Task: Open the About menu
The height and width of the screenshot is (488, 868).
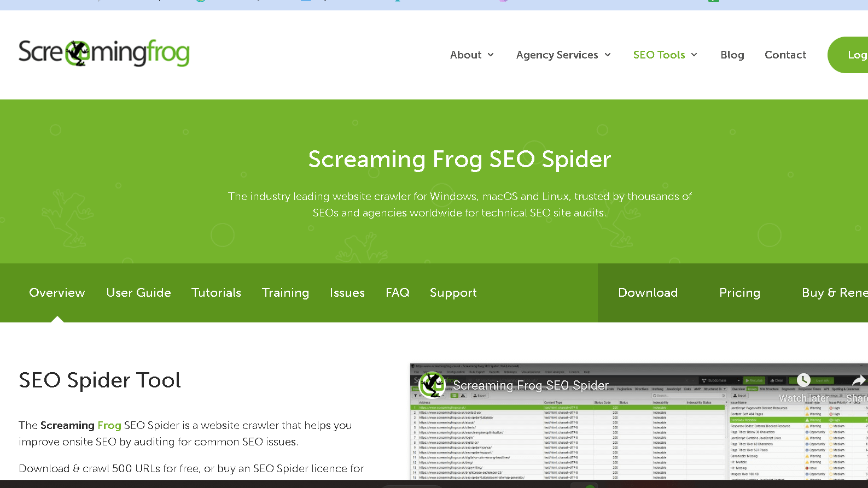Action: click(465, 55)
